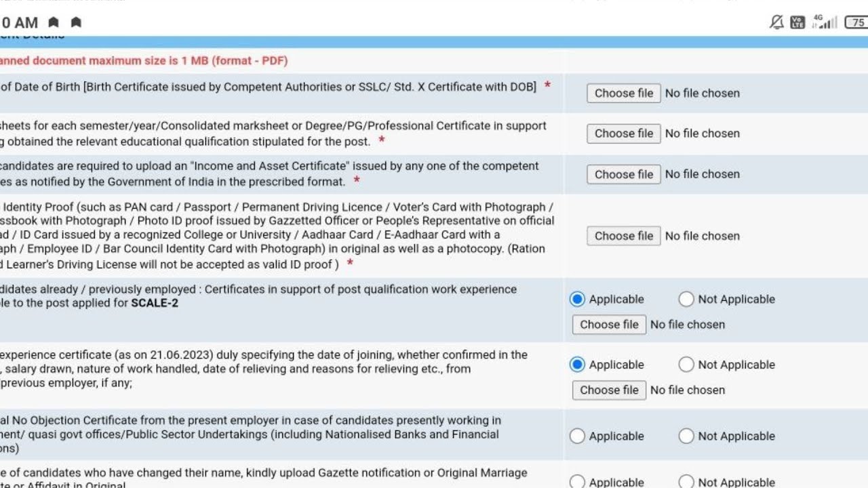The height and width of the screenshot is (488, 868).
Task: Choose file for experience certificate as on 21.06.2023
Action: click(x=609, y=390)
